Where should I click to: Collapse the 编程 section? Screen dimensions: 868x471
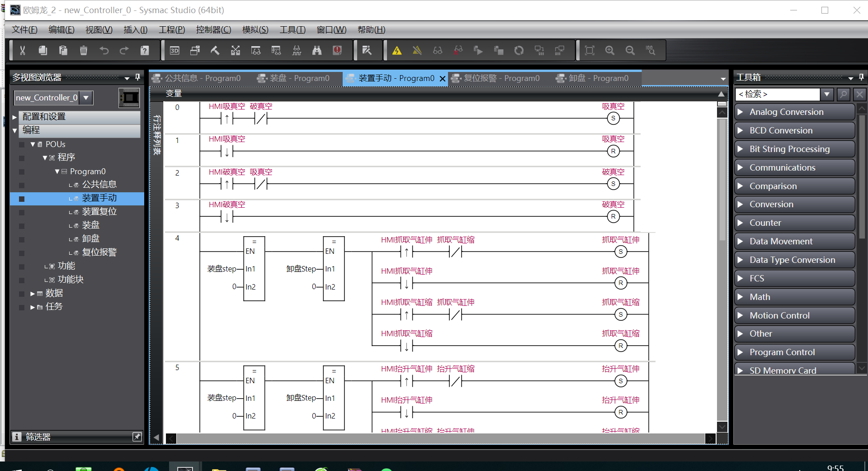[14, 130]
